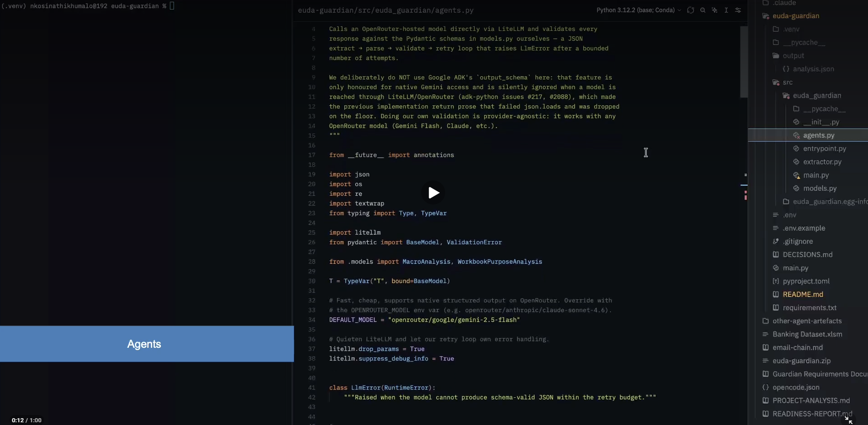Click the exit fullscreen icon on the video
Image resolution: width=868 pixels, height=425 pixels.
(848, 419)
